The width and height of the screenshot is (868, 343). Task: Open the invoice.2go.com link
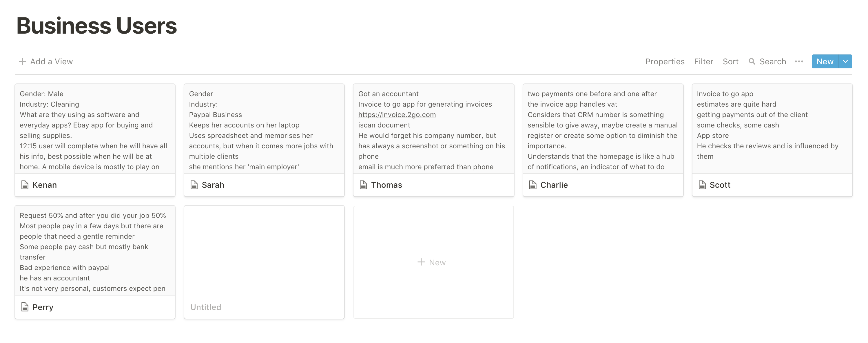click(397, 114)
